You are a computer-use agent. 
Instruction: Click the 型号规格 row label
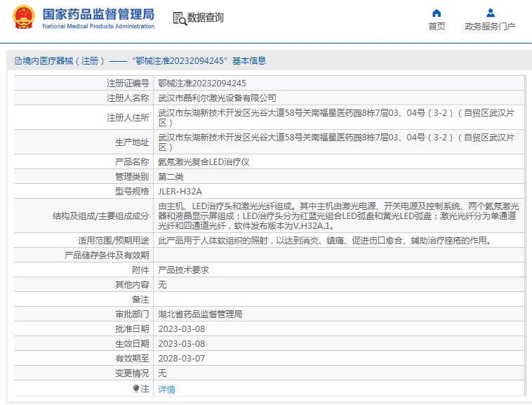click(132, 192)
